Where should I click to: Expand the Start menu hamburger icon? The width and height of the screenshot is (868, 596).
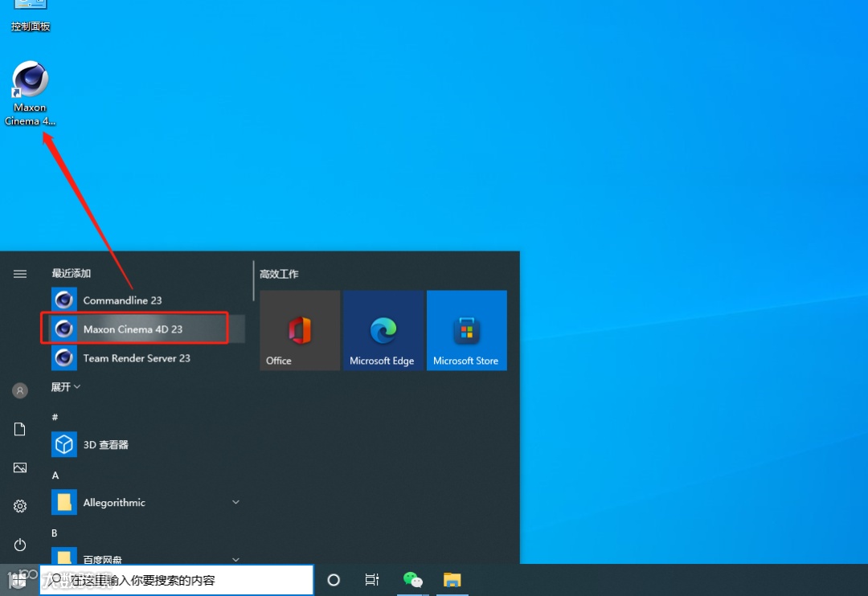pos(20,273)
